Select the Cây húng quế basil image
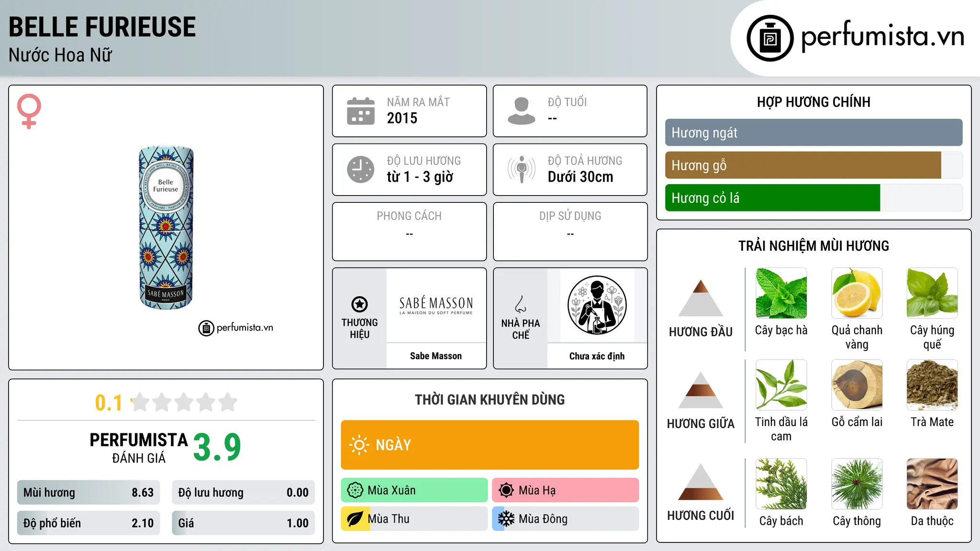Viewport: 980px width, 551px height. coord(932,293)
